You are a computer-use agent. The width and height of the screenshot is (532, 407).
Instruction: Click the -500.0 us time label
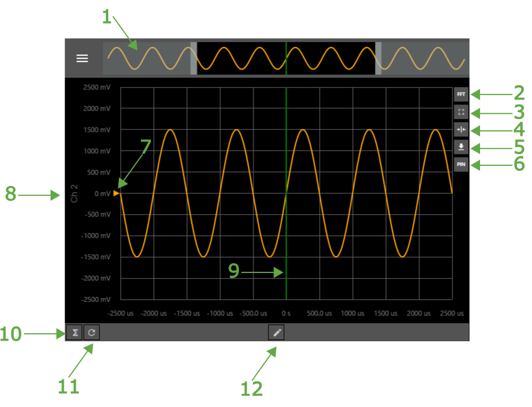(253, 313)
